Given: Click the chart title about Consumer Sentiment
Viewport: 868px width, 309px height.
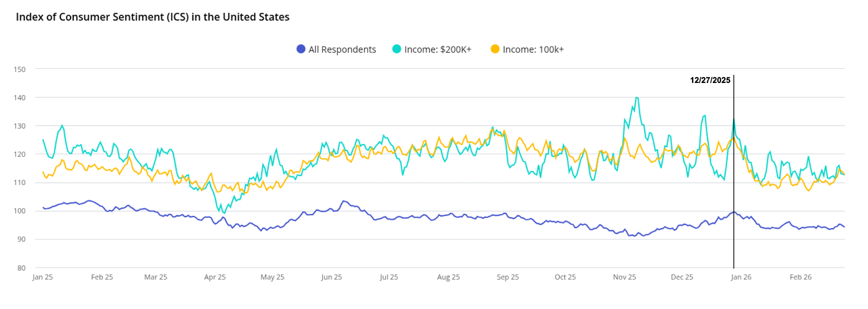Looking at the screenshot, I should [x=153, y=17].
